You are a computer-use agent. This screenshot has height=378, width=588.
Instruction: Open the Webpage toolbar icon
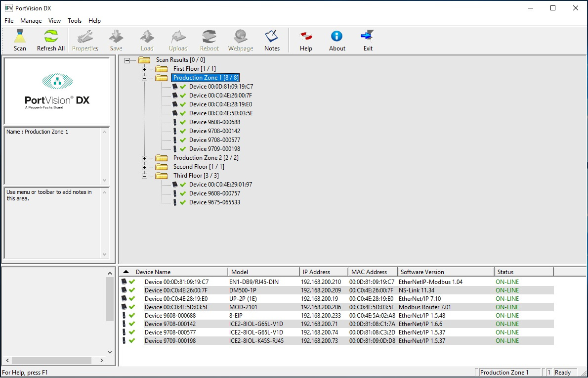click(240, 37)
